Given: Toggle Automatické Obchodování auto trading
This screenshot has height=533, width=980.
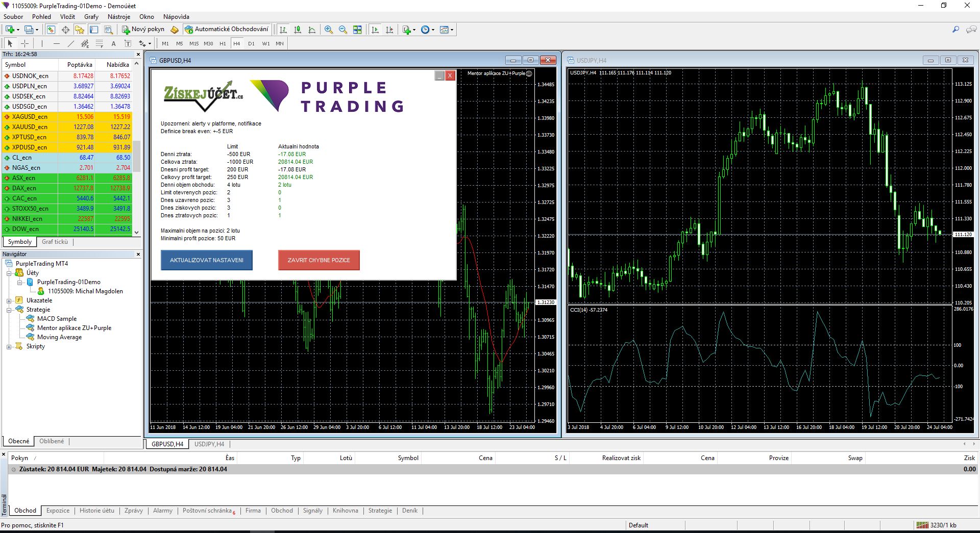Looking at the screenshot, I should [x=227, y=30].
